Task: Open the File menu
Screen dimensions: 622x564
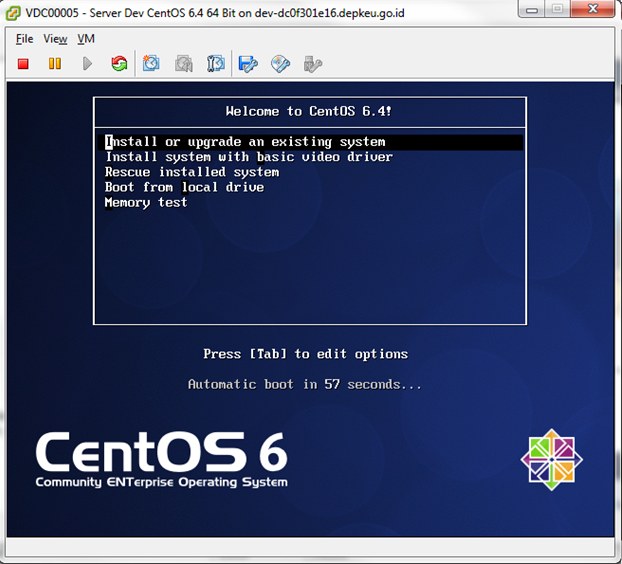Action: (x=25, y=39)
